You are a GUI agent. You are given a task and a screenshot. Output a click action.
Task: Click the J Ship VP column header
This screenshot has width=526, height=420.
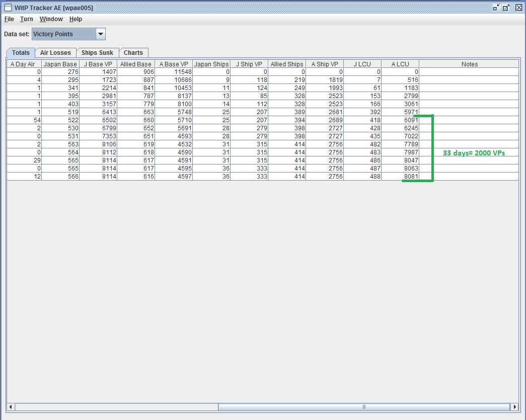click(249, 64)
